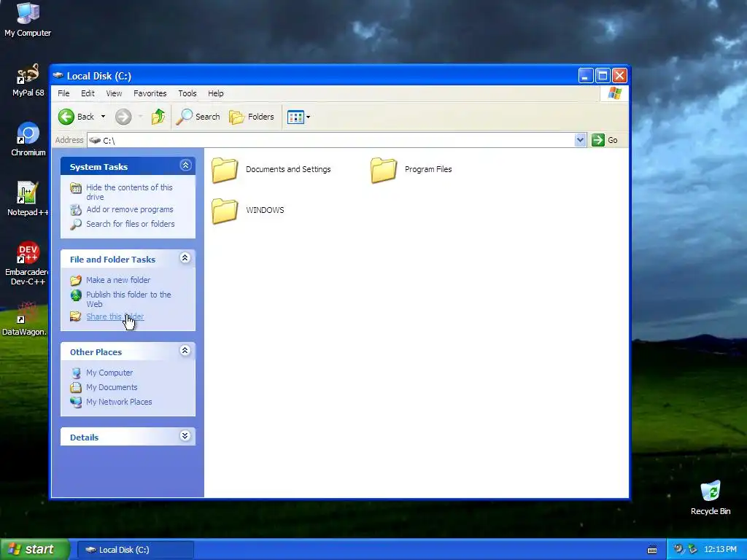
Task: Click the My Network Places icon
Action: (76, 402)
